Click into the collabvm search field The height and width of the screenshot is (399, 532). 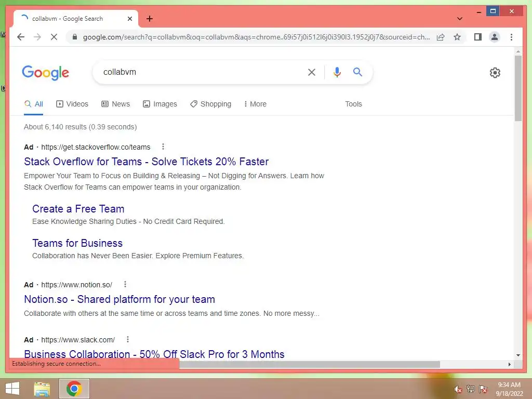click(200, 72)
